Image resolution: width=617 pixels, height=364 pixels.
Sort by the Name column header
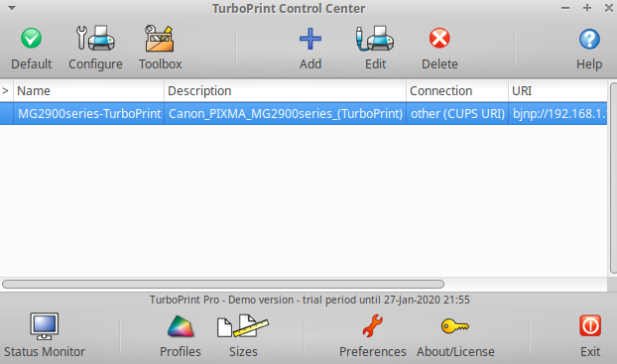pos(88,91)
